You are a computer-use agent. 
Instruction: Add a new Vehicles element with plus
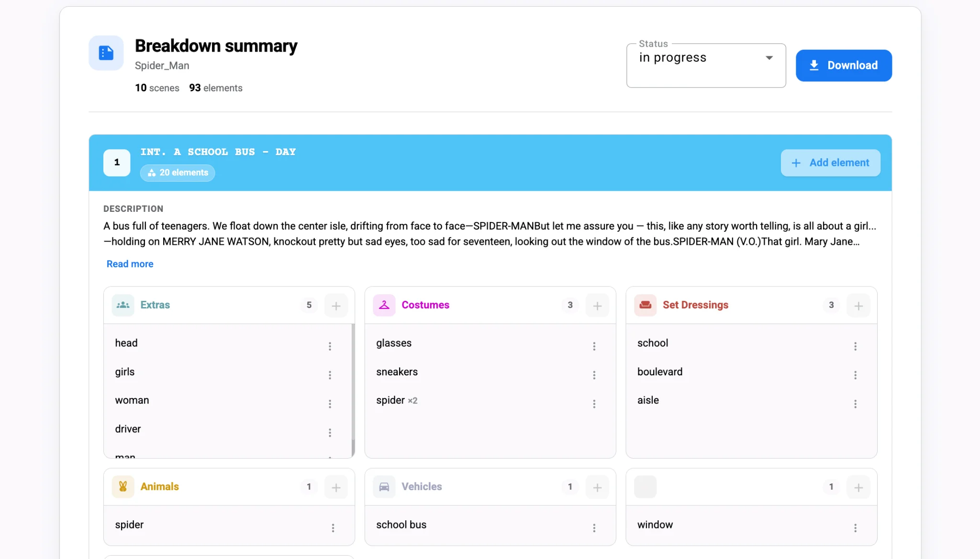pos(597,487)
